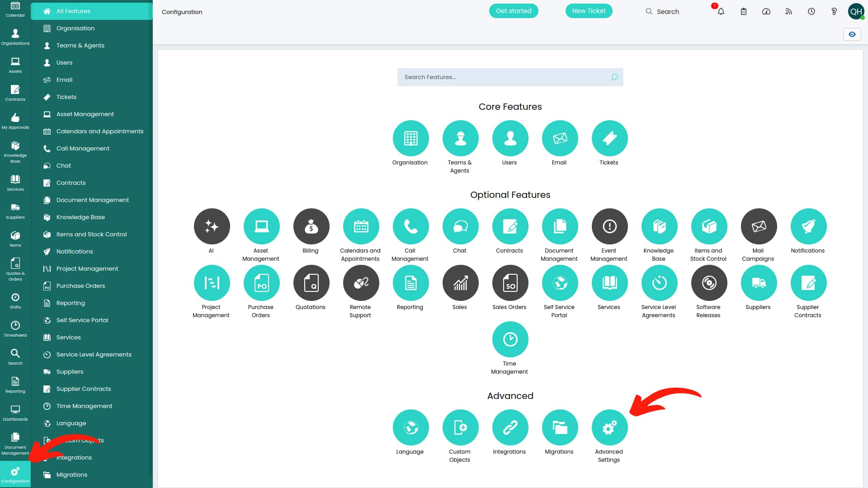The height and width of the screenshot is (488, 868).
Task: Expand the Teams & Agents sidebar item
Action: [x=80, y=45]
